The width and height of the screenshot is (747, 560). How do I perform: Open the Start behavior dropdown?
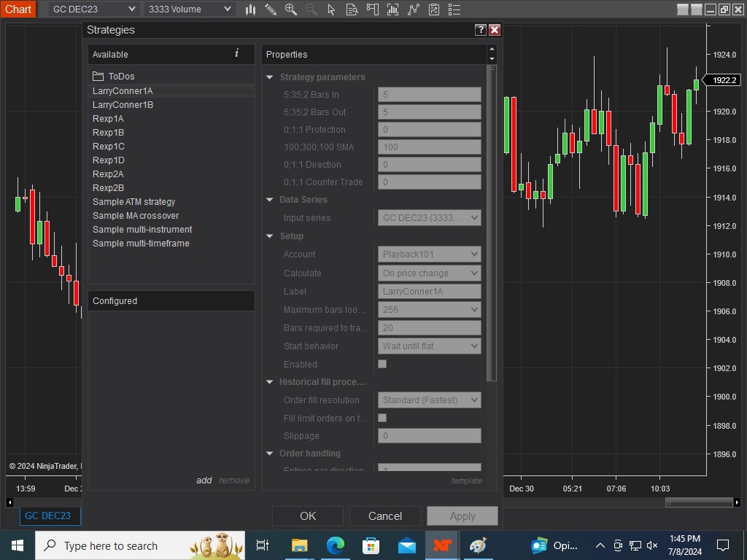429,346
